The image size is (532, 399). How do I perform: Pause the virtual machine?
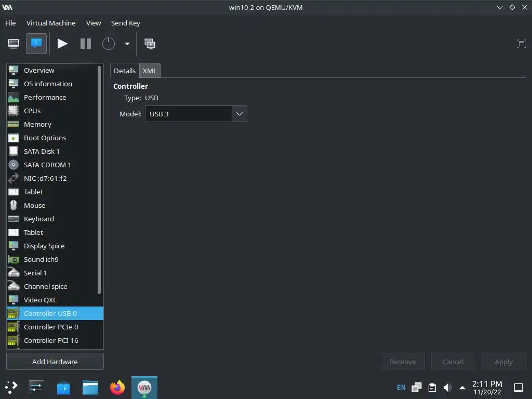[86, 44]
